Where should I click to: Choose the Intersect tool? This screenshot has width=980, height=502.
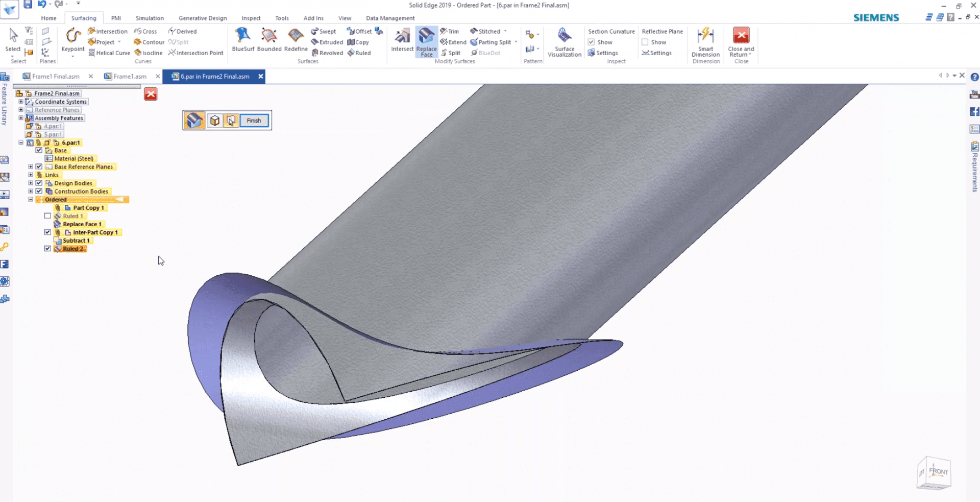tap(402, 41)
